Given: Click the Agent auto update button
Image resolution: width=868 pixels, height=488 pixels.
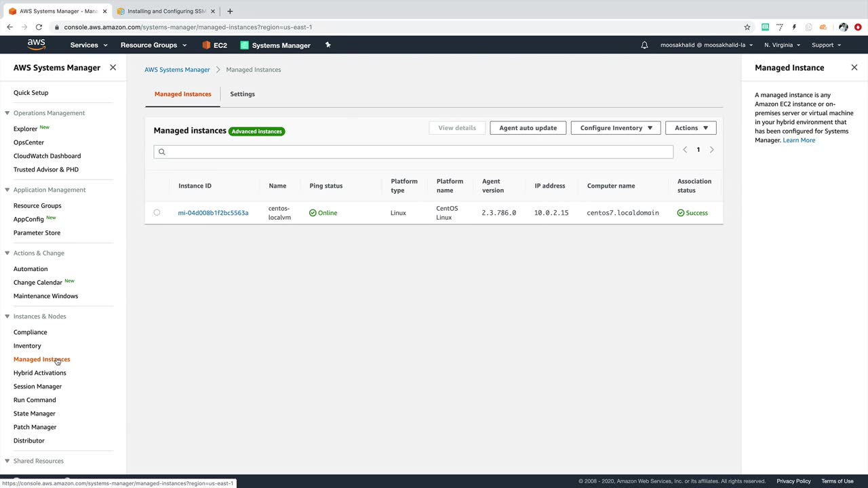Looking at the screenshot, I should click(x=528, y=128).
